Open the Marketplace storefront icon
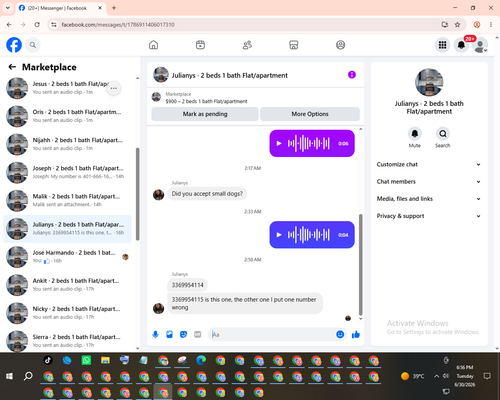 coord(294,45)
